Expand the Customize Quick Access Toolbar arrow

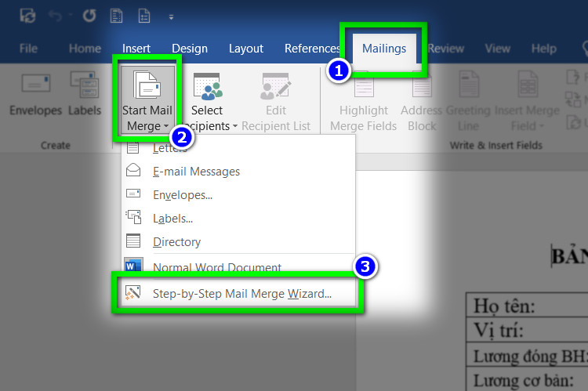pyautogui.click(x=172, y=16)
